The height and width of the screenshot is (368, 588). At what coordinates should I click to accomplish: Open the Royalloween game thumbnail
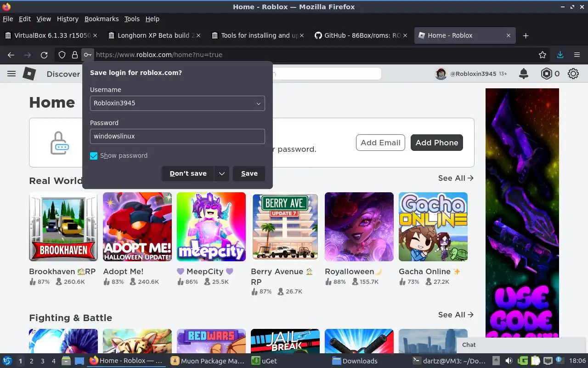[359, 227]
